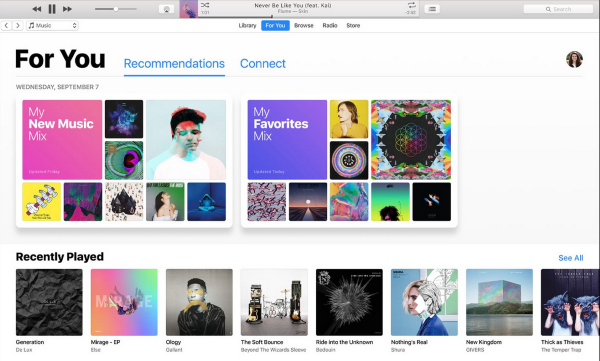Open Ride into the Unknown album cover
The height and width of the screenshot is (361, 600).
click(349, 302)
